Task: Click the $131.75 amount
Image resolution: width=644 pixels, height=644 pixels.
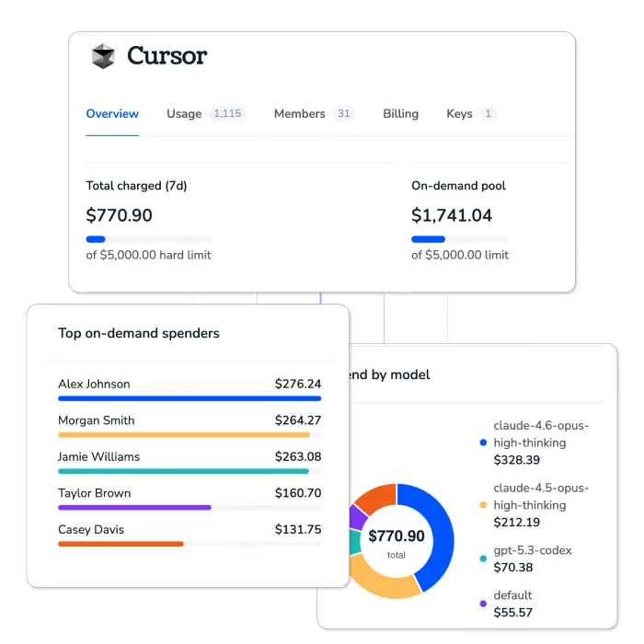Action: pos(298,529)
